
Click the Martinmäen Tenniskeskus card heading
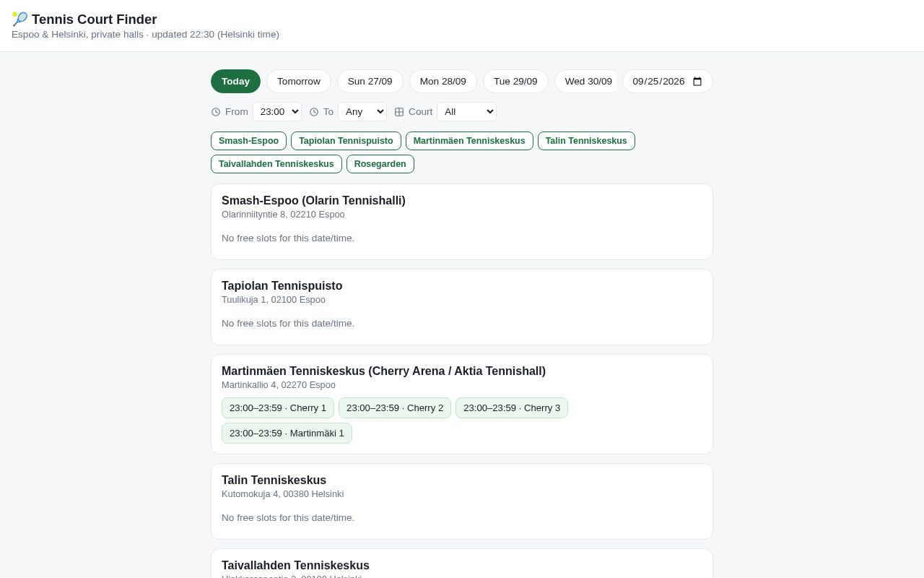(383, 371)
